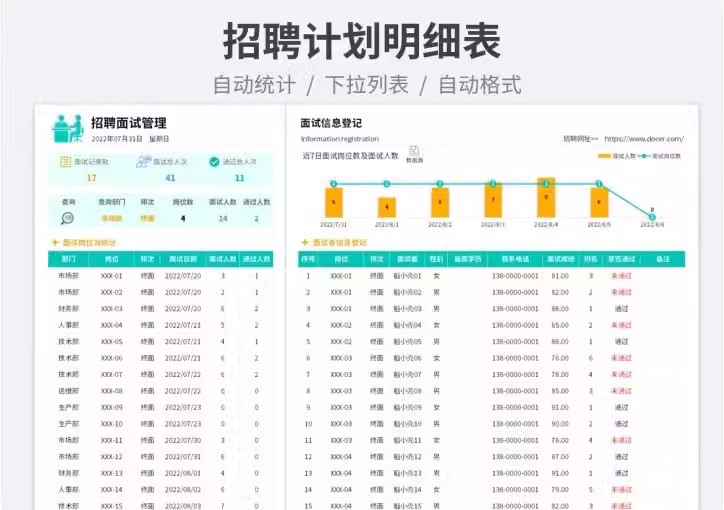Click the orange bar for 2022/8/5
The width and height of the screenshot is (724, 510).
point(599,202)
